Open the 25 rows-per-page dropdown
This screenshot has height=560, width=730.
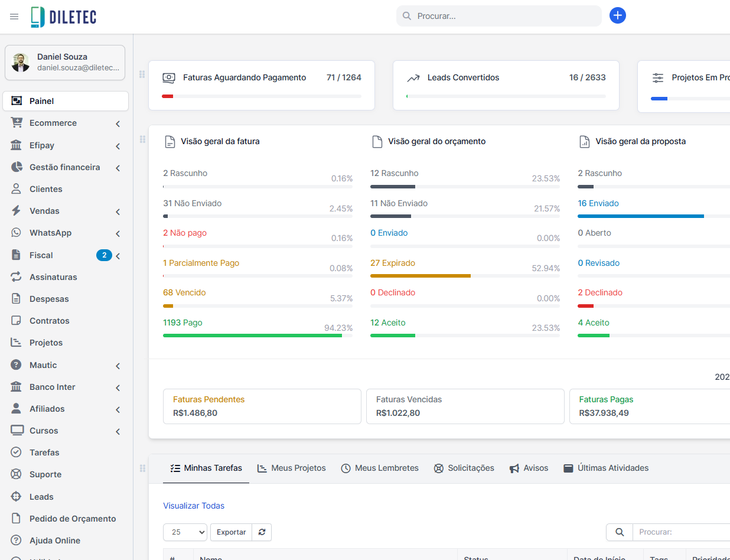(x=185, y=532)
